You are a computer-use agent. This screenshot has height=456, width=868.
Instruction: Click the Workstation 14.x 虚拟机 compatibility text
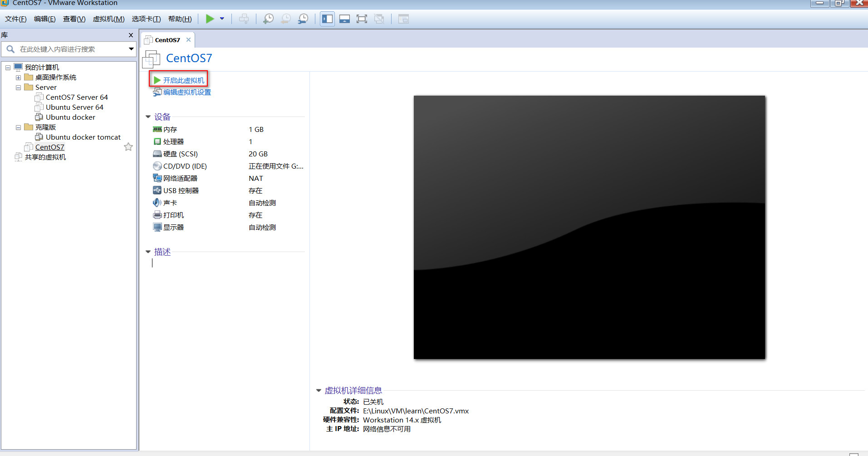click(x=402, y=420)
